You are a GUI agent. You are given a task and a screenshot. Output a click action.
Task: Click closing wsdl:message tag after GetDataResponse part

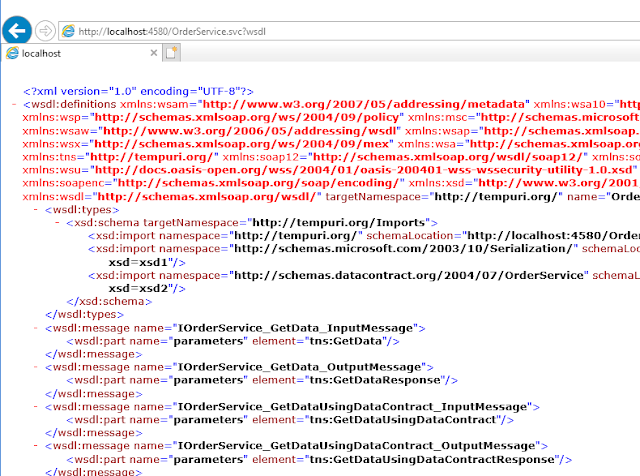[x=93, y=394]
